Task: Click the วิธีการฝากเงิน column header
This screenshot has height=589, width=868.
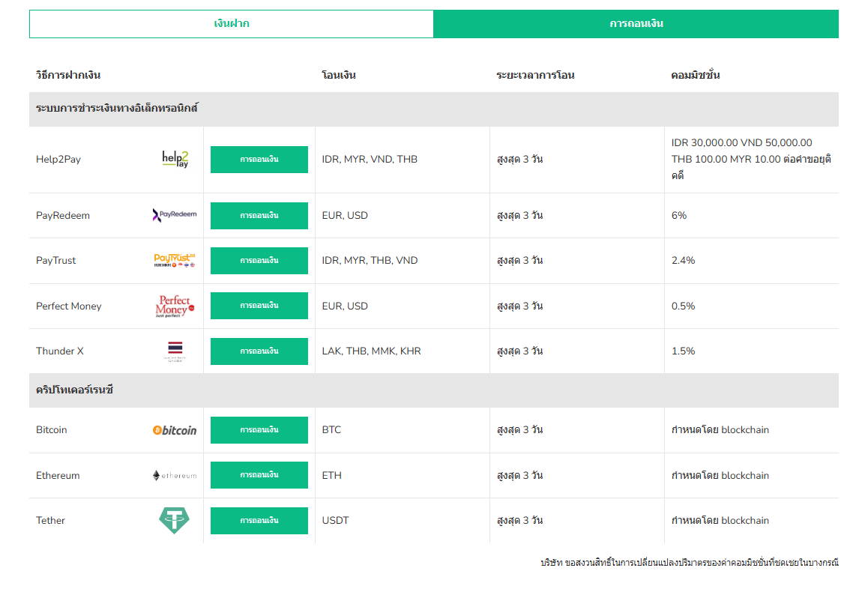Action: pos(68,75)
